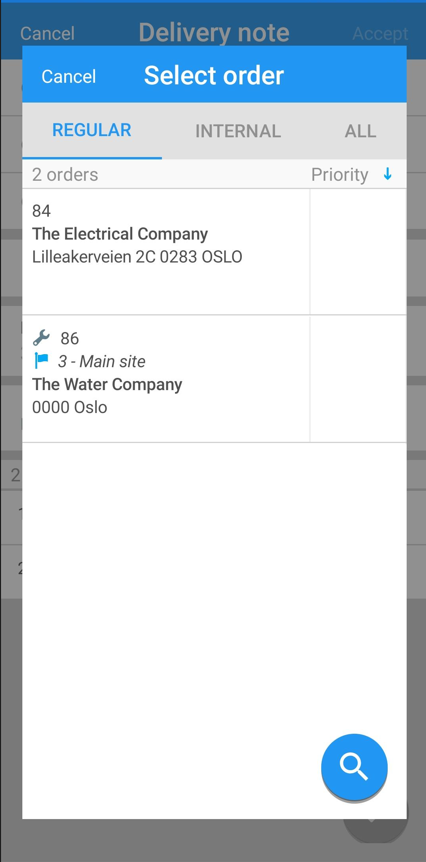Viewport: 426px width, 862px height.
Task: Toggle the Priority sort direction arrow
Action: 388,174
